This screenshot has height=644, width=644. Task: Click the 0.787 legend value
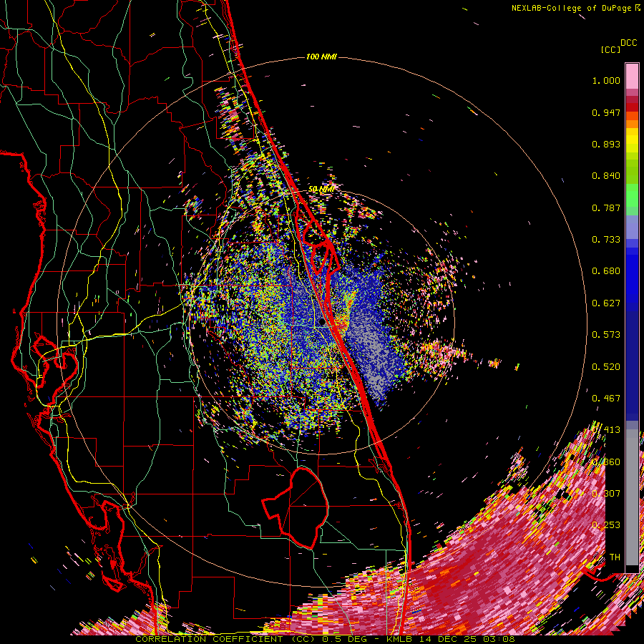coord(606,208)
